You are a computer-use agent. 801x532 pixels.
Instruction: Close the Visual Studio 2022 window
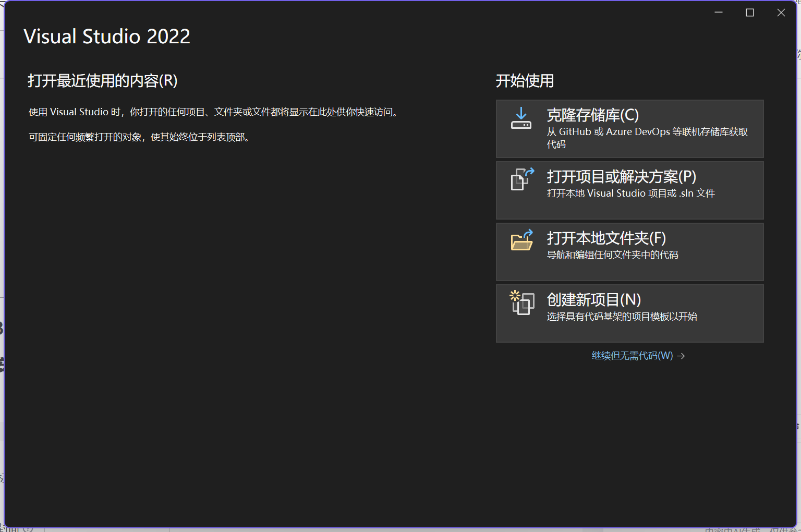point(781,13)
